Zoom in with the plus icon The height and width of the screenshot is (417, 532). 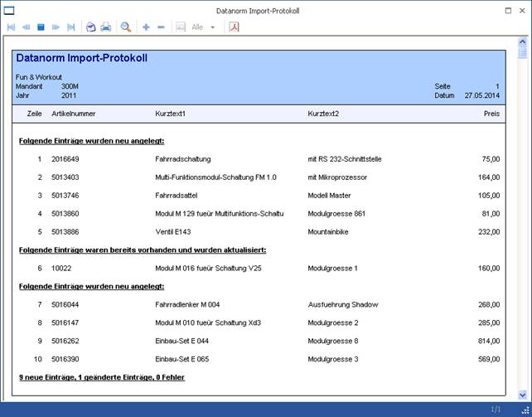[x=146, y=27]
